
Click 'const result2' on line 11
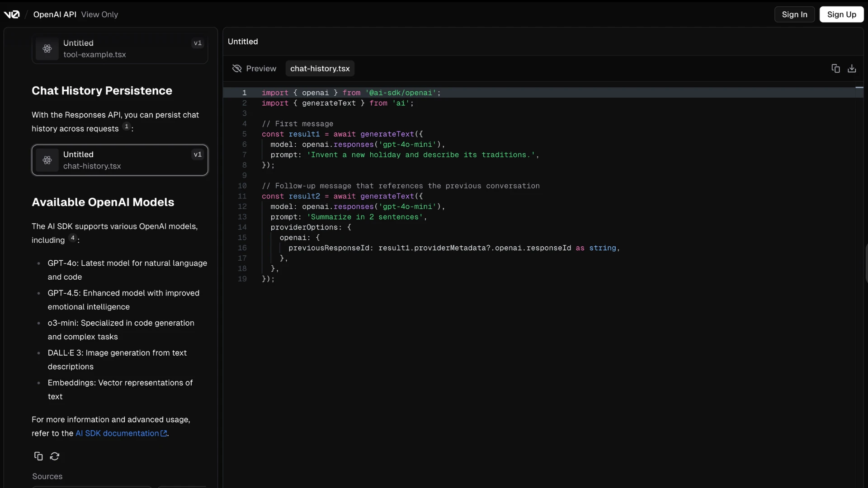pos(291,196)
